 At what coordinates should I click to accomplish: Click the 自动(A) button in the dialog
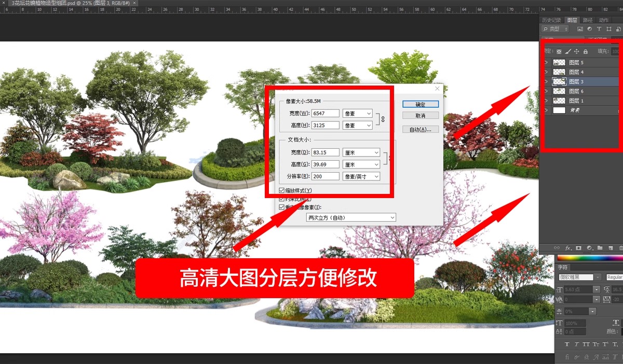[x=421, y=129]
